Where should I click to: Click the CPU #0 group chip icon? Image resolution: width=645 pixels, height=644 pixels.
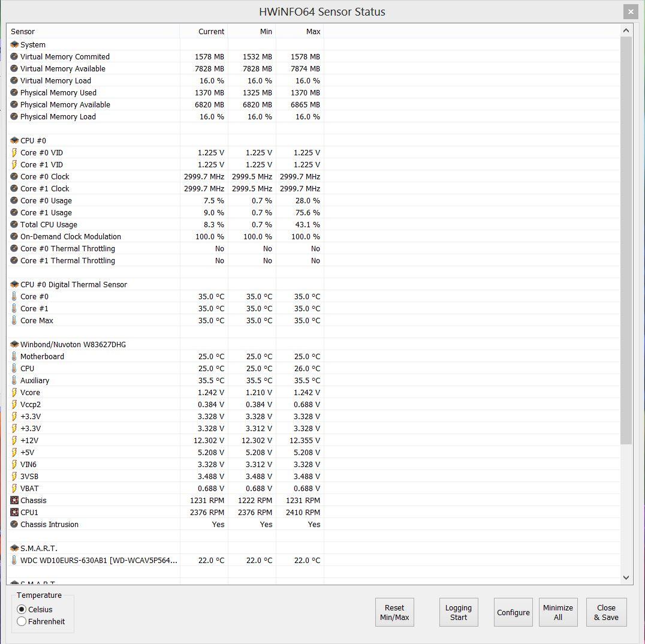[x=14, y=141]
